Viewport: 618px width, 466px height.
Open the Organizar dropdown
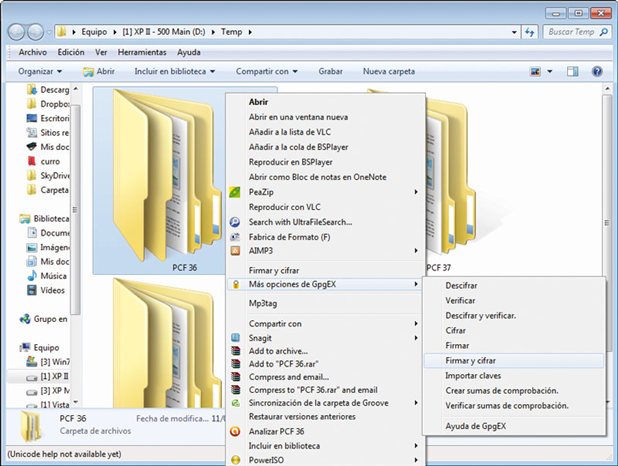[x=40, y=71]
